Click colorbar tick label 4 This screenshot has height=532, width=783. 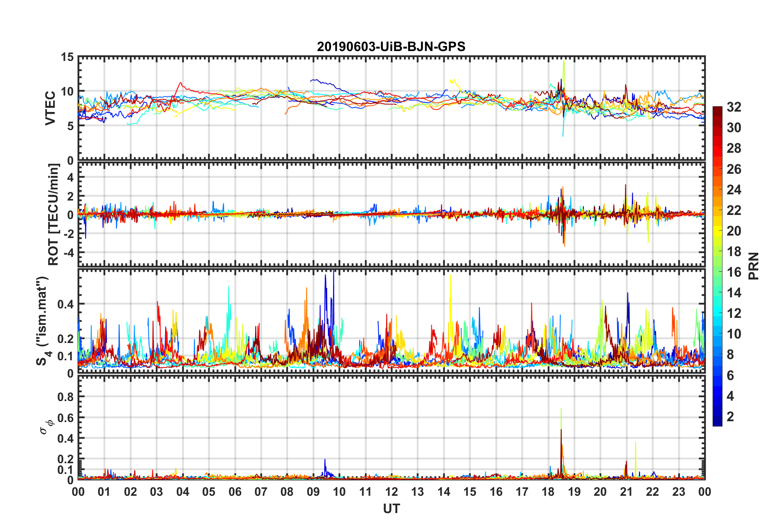point(730,396)
